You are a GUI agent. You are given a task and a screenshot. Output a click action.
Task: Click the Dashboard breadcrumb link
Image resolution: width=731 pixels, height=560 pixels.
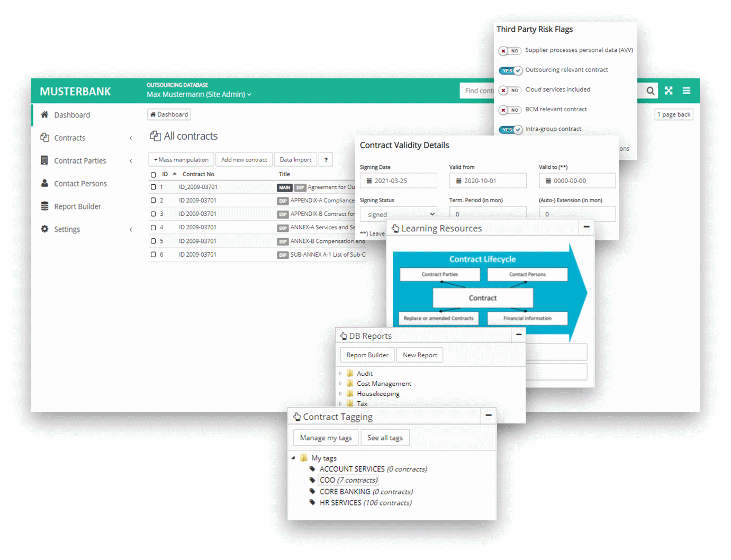click(169, 114)
